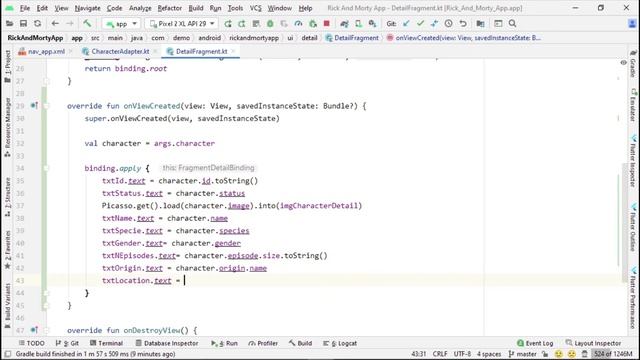Click the Save All floppy disk icon
The width and height of the screenshot is (640, 360).
[x=23, y=24]
